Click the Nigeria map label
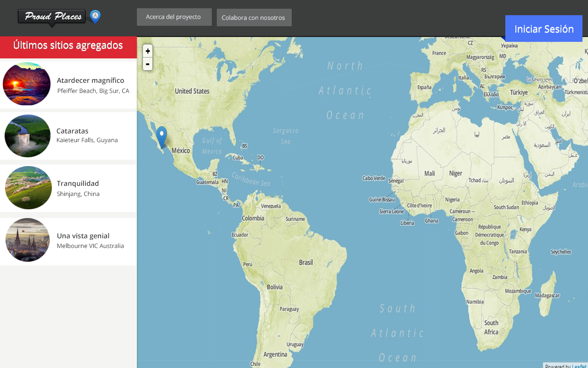The height and width of the screenshot is (368, 588). (452, 200)
